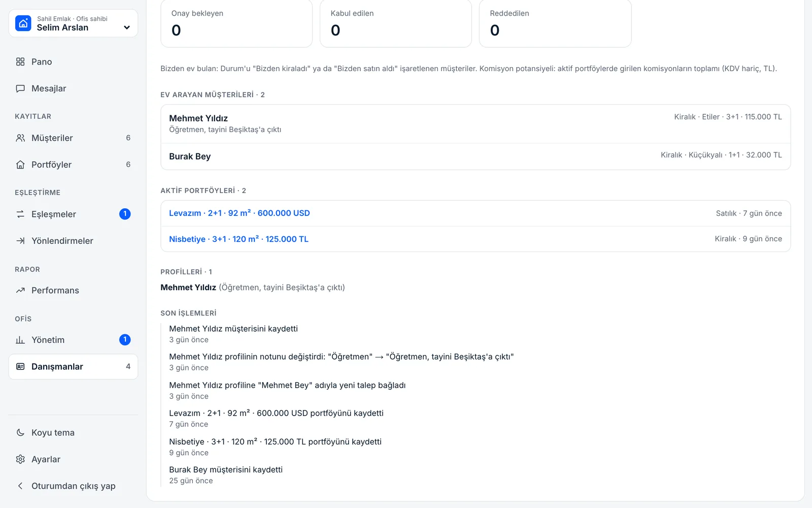
Task: Click the Danışmanlar ID card icon
Action: pos(20,366)
